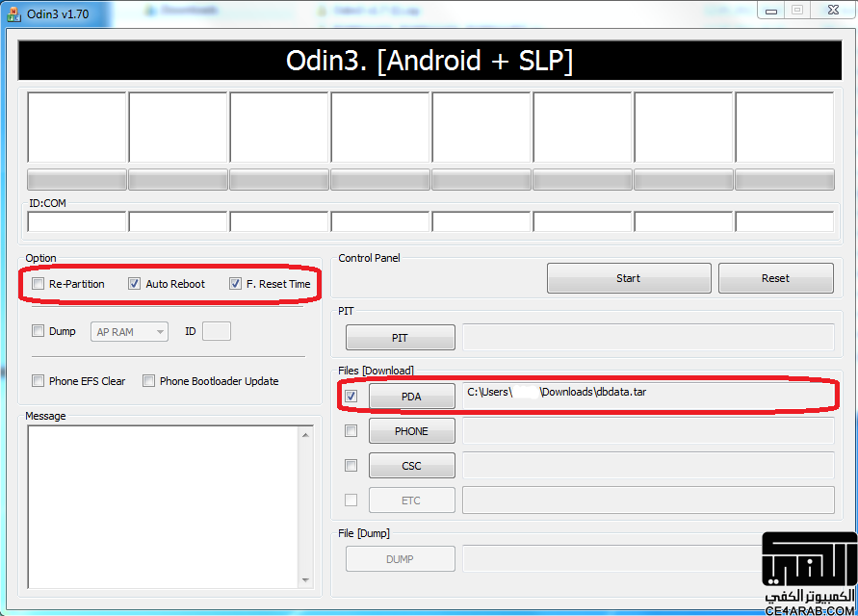Enable the Re-Partition checkbox
Image resolution: width=858 pixels, height=616 pixels.
pos(38,283)
